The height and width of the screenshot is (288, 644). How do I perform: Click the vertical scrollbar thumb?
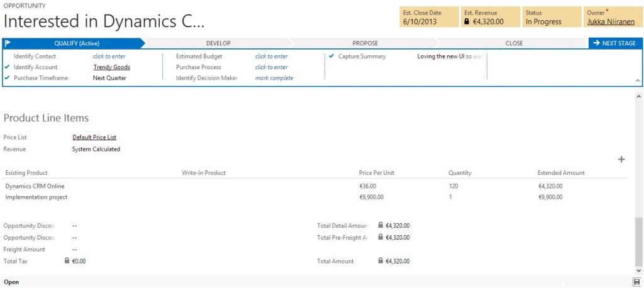[x=638, y=242]
